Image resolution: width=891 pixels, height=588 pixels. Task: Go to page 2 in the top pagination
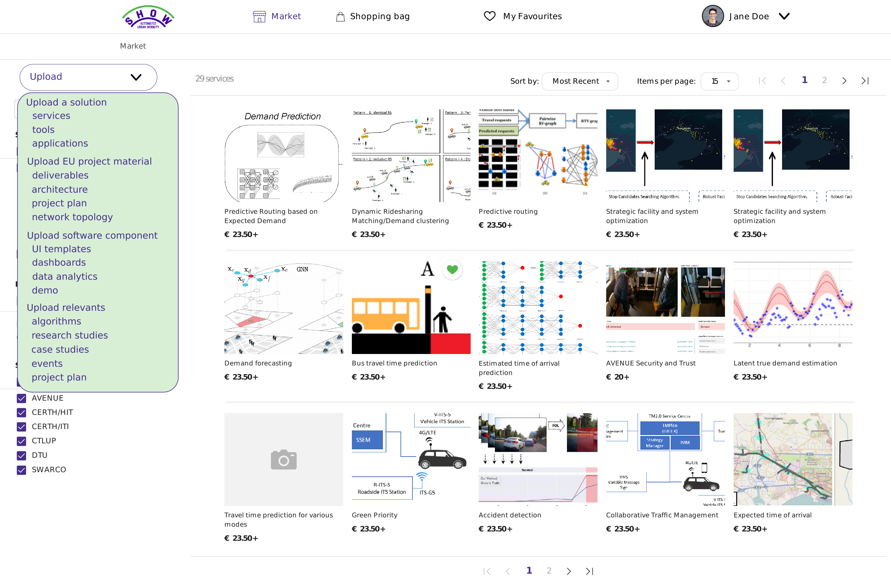pyautogui.click(x=824, y=80)
